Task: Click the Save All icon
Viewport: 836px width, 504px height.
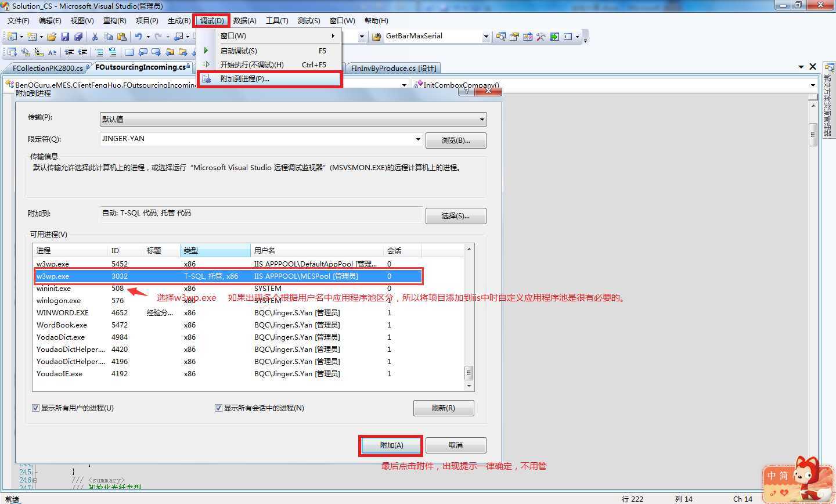Action: [78, 37]
